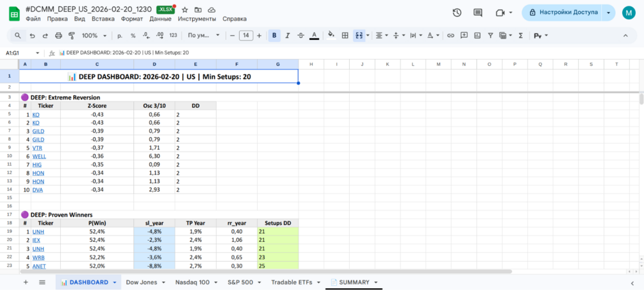This screenshot has height=290, width=644.
Task: Open the comments history panel
Action: tap(477, 13)
